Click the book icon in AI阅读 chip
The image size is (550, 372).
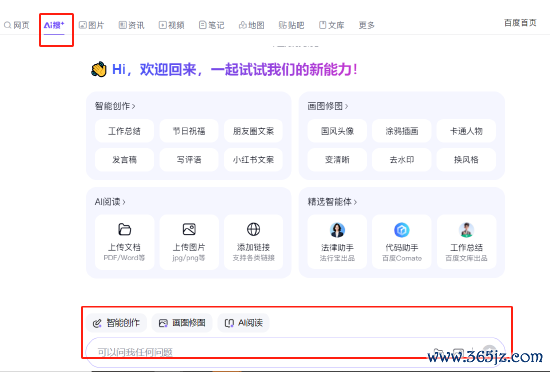(x=229, y=323)
